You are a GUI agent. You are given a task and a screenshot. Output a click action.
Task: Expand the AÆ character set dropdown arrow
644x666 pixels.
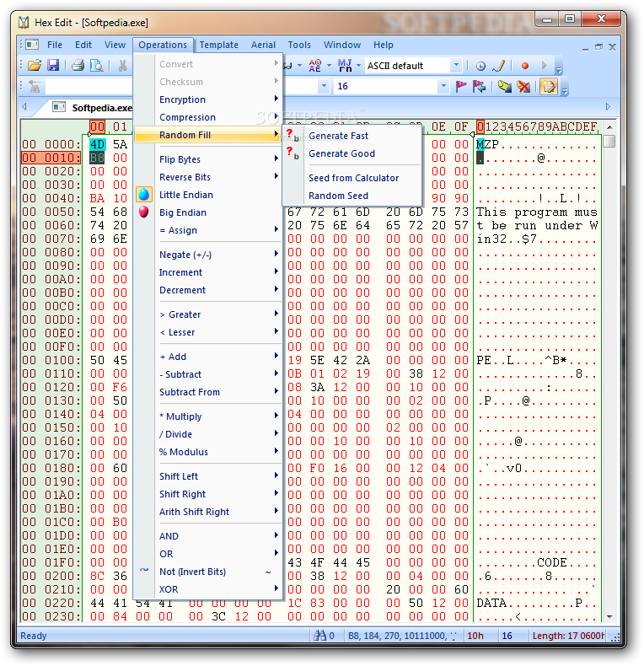329,66
